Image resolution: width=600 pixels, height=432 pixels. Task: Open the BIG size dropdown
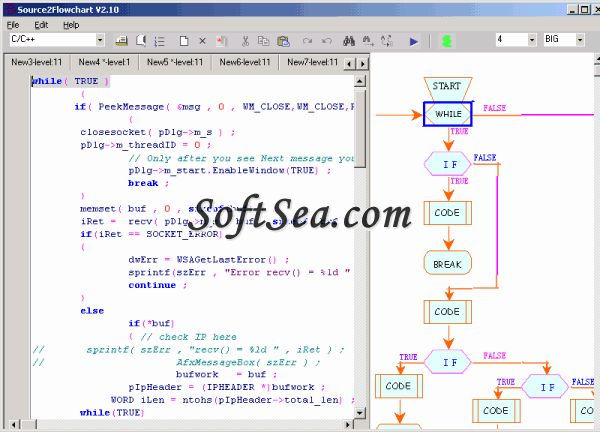[x=580, y=39]
